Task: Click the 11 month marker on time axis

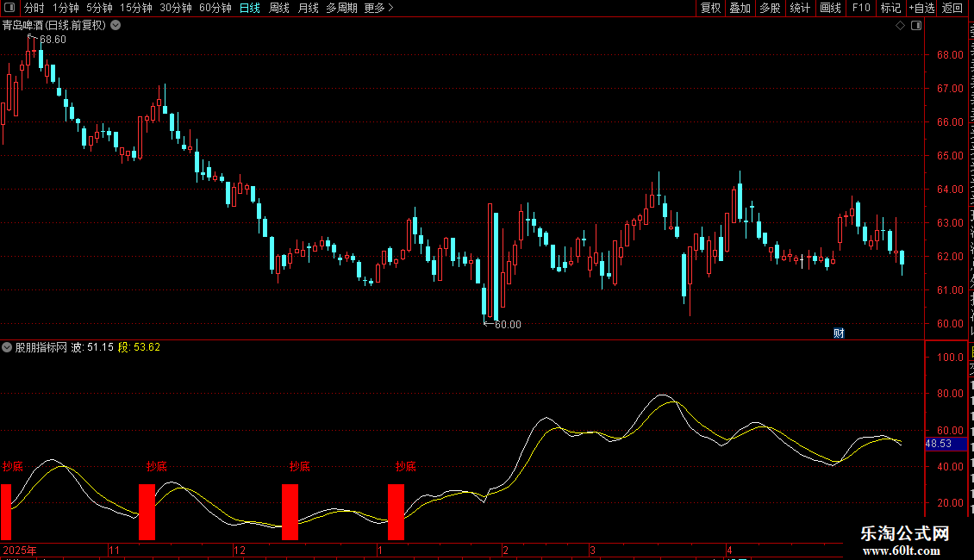Action: point(114,550)
